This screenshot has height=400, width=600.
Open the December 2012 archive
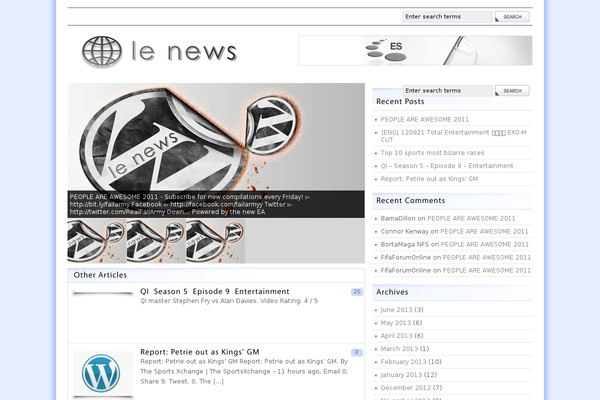pyautogui.click(x=405, y=388)
